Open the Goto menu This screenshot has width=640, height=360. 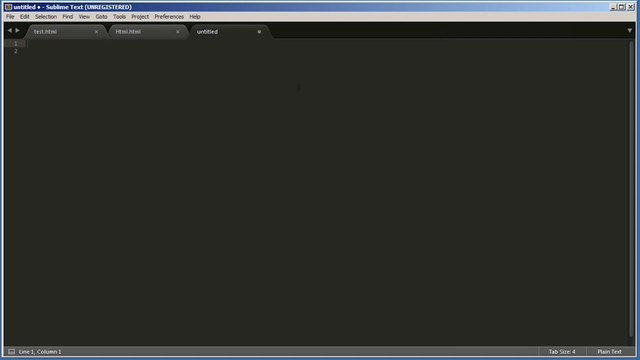coord(101,17)
